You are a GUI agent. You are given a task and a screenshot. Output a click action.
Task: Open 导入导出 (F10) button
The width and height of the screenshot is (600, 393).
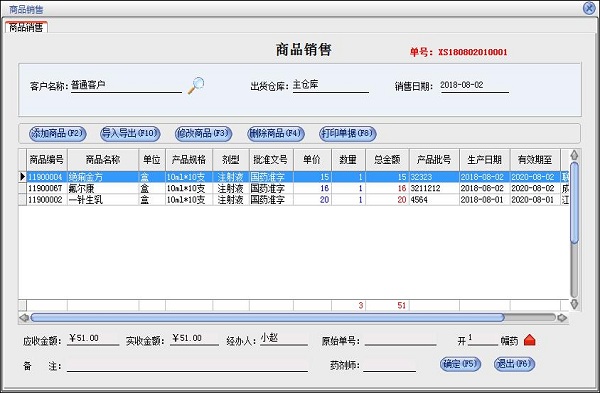pyautogui.click(x=130, y=134)
